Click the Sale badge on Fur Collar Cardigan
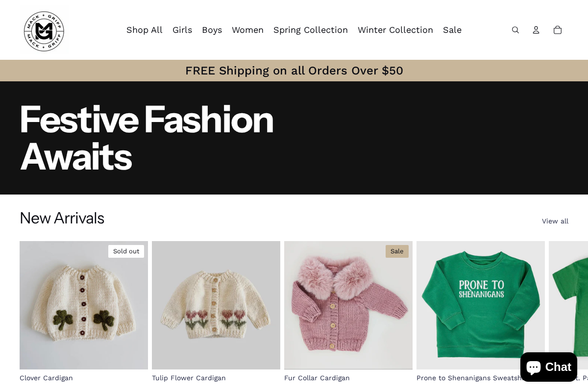 397,251
